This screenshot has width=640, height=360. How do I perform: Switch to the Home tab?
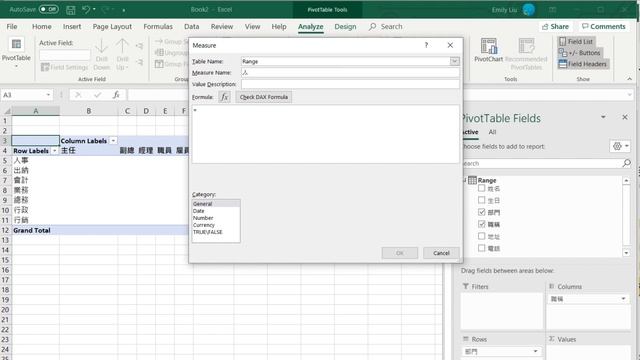[42, 27]
